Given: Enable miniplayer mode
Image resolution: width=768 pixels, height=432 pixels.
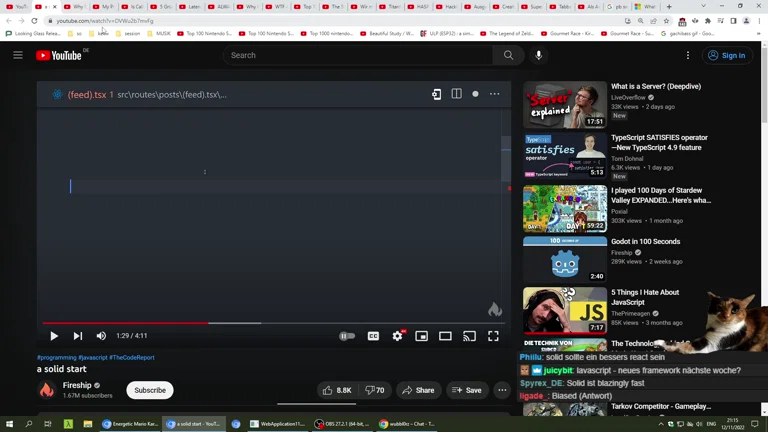Looking at the screenshot, I should pyautogui.click(x=421, y=336).
